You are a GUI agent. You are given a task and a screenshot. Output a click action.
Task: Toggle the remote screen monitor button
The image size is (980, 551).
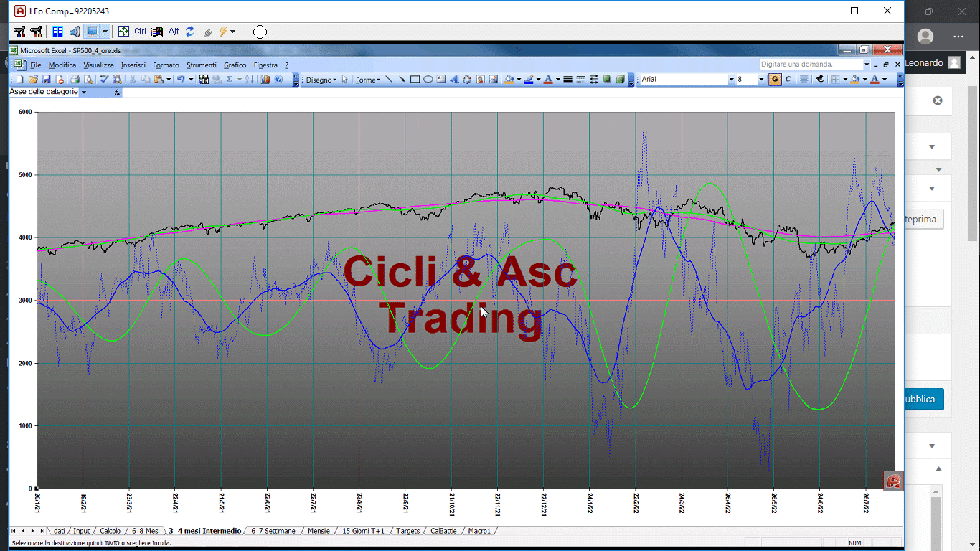pos(92,32)
